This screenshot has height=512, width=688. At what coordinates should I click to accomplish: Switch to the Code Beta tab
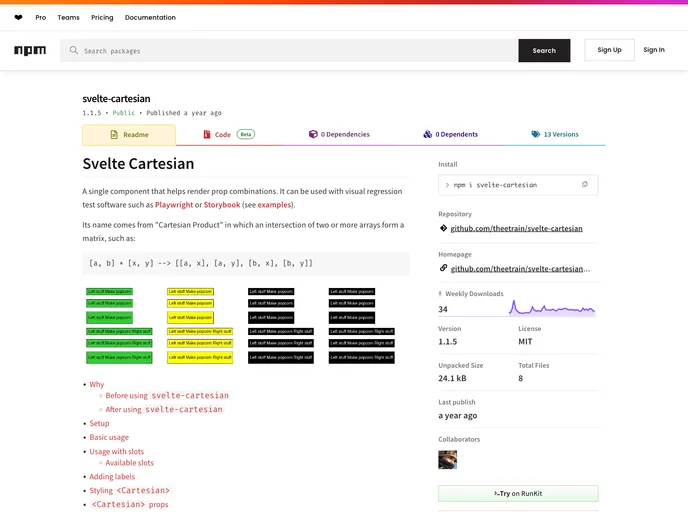click(229, 134)
